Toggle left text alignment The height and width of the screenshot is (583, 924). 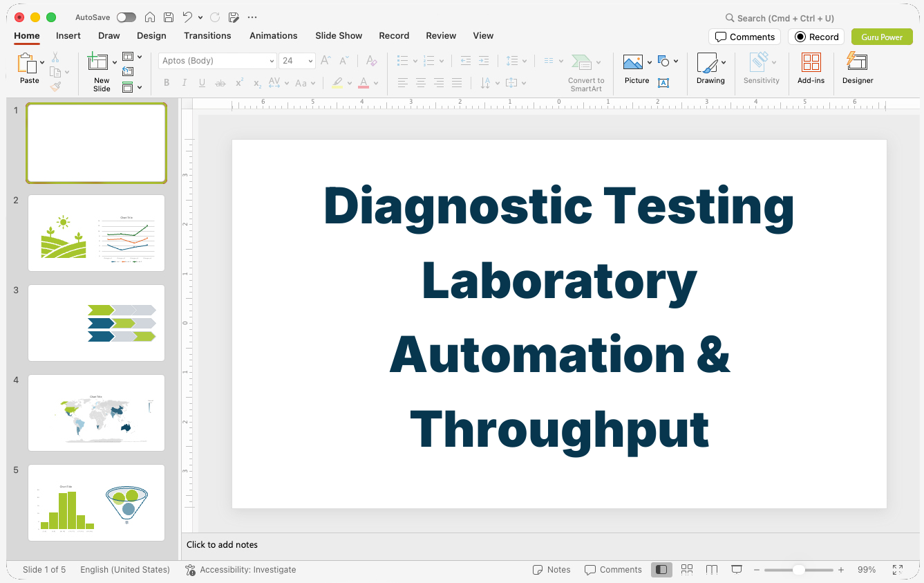click(x=403, y=83)
